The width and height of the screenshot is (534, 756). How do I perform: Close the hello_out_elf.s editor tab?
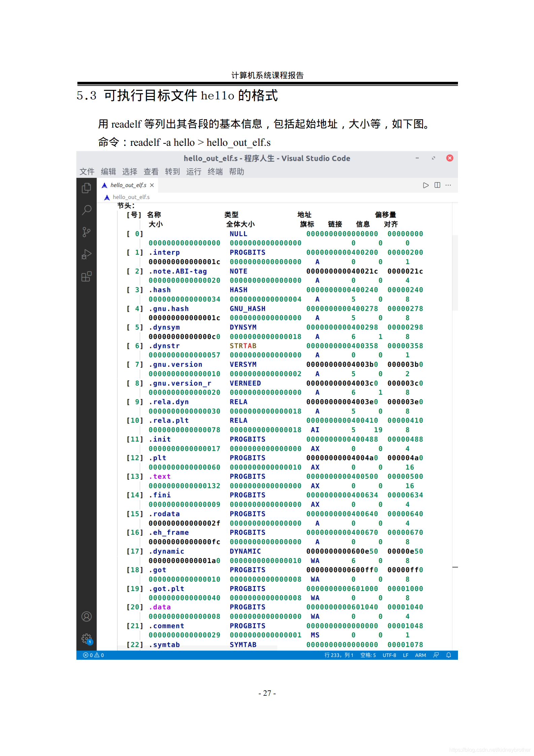(x=152, y=185)
